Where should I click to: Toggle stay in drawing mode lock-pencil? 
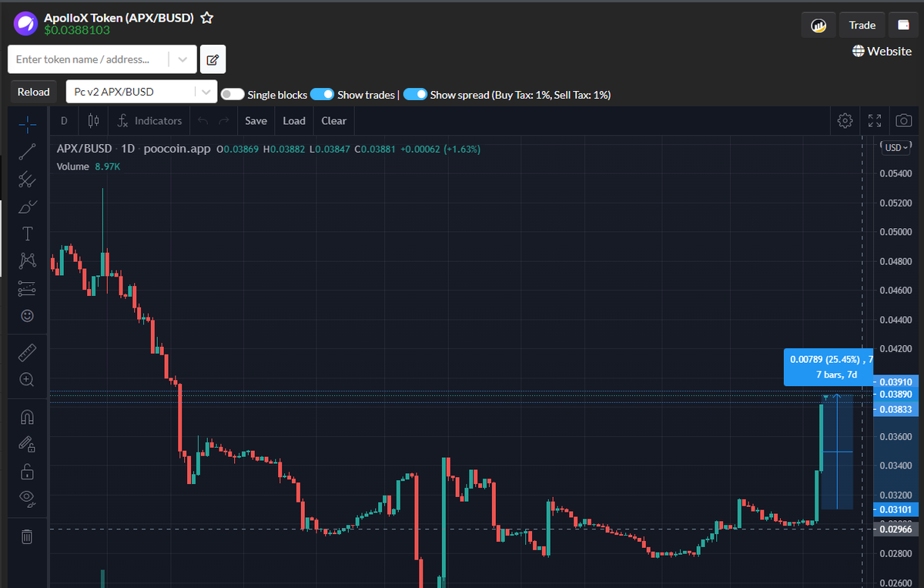[x=27, y=444]
